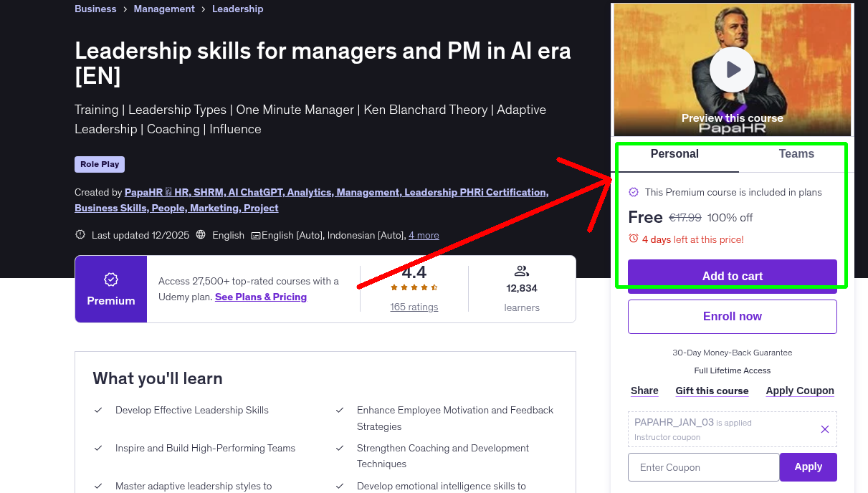
Task: Click the learners people icon above 12,834
Action: [x=521, y=270]
